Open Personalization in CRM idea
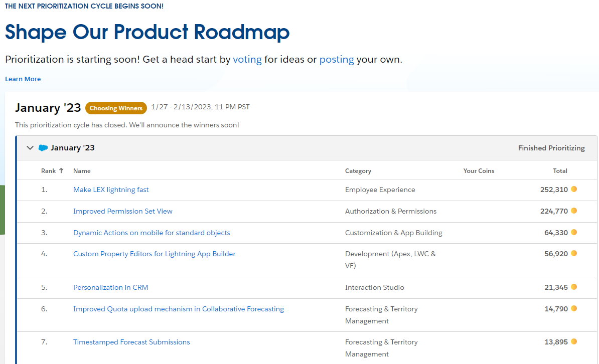Screen dimensions: 599x364 (111, 287)
